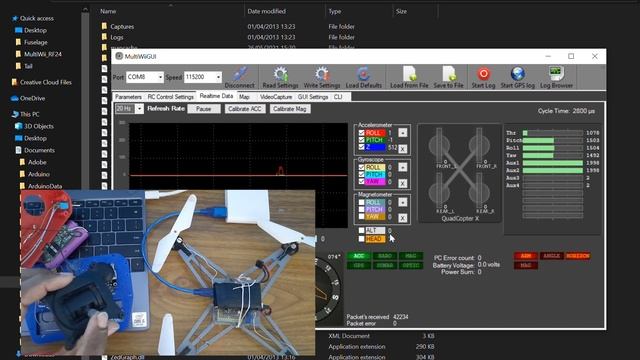The width and height of the screenshot is (640, 360).
Task: Click the Pause button
Action: tap(204, 109)
